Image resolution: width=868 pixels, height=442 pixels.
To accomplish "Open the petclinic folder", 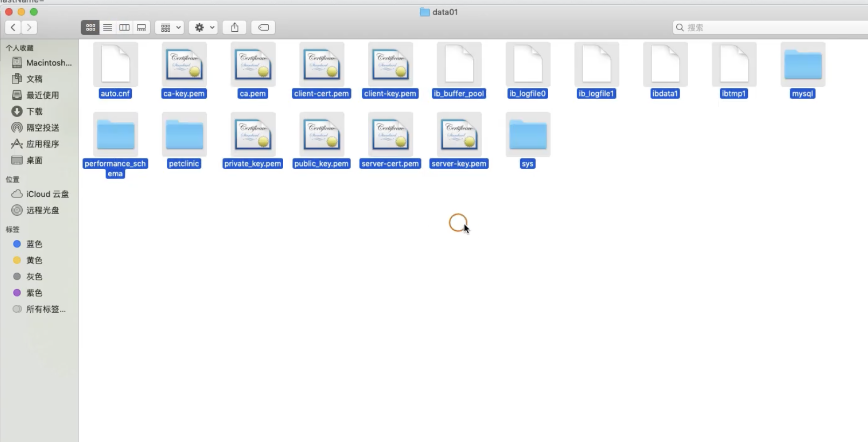I will pos(184,135).
